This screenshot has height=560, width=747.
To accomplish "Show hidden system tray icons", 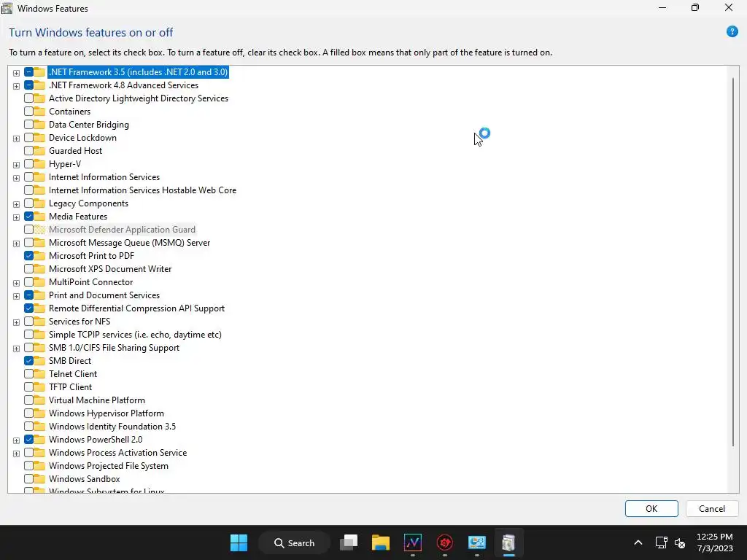I will (x=638, y=542).
